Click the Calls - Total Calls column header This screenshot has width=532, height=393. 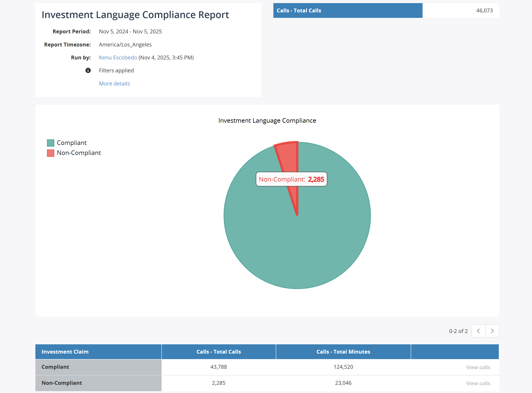point(218,352)
